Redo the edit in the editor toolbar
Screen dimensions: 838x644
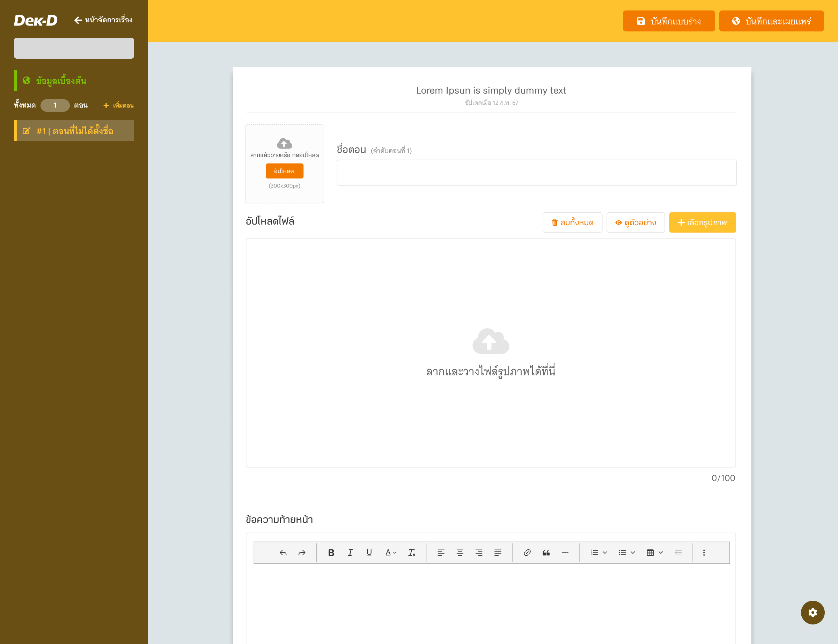[x=302, y=552]
